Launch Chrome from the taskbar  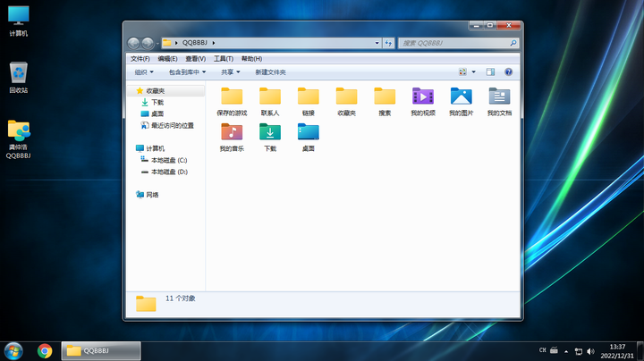coord(45,351)
